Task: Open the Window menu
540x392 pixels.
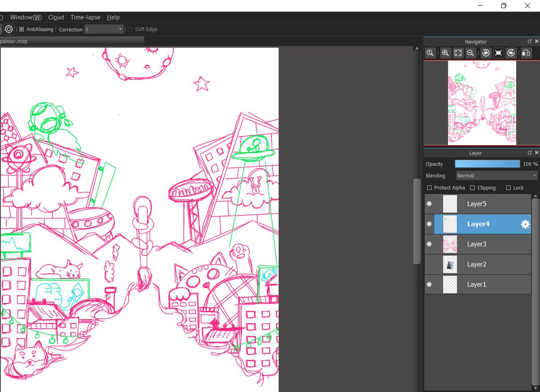Action: pos(26,17)
